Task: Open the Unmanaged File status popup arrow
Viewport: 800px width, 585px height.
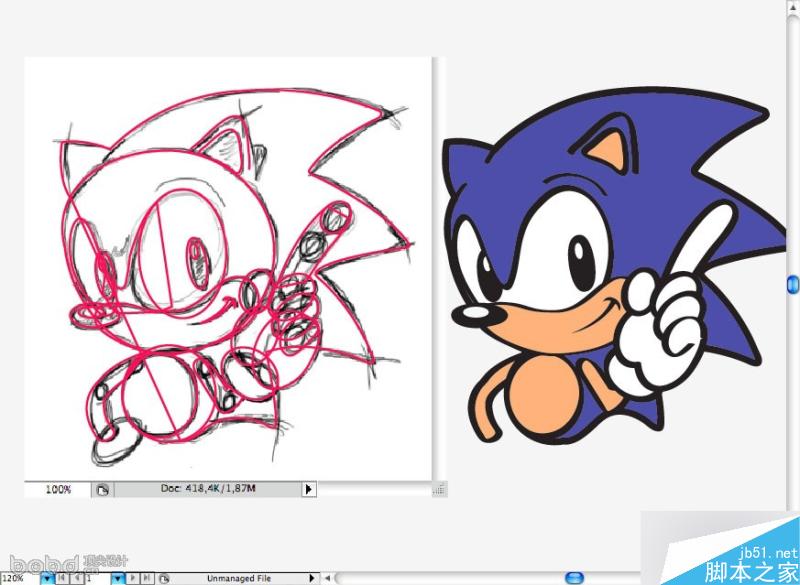Action: point(312,578)
